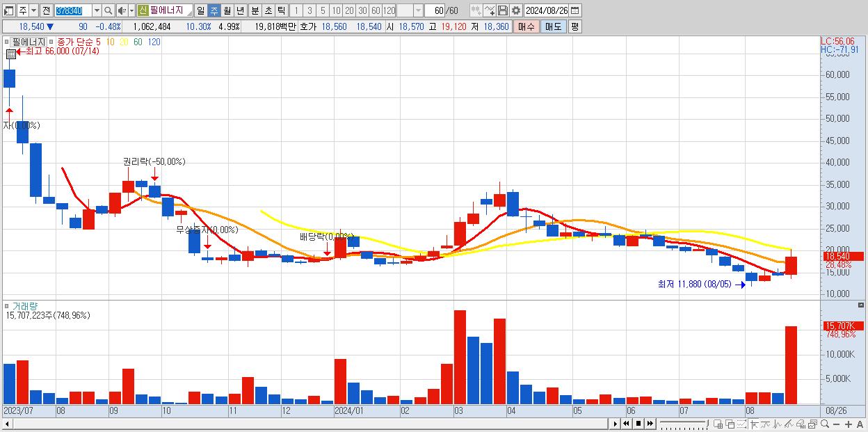Screen dimensions: 868x432
Task: Click the stock code field 378340
Action: [72, 10]
